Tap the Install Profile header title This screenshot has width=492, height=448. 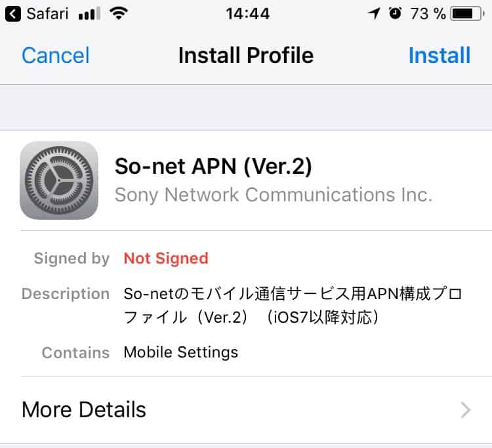tap(246, 56)
